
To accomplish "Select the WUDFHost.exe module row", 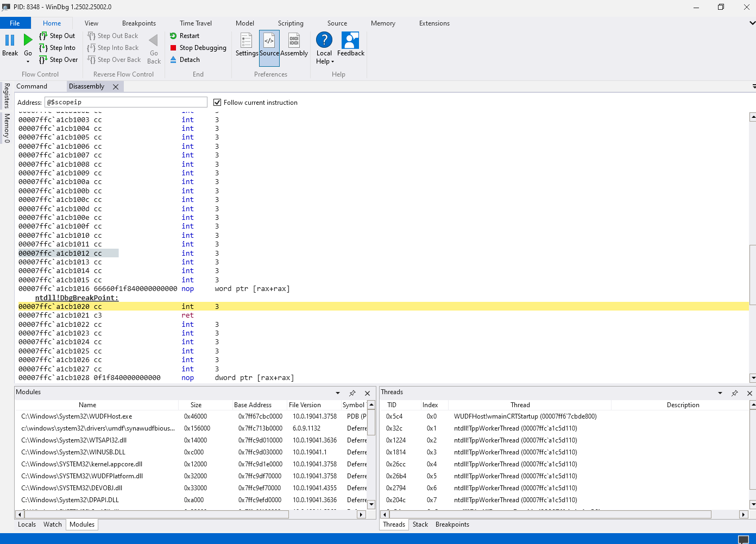I will [191, 416].
